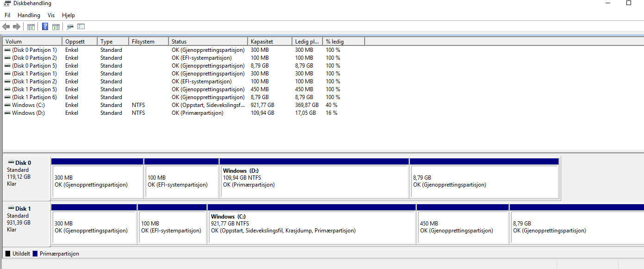Select Disk 0's 300 MB recovery partition block
Viewport: 644px width, 269px height.
click(97, 178)
